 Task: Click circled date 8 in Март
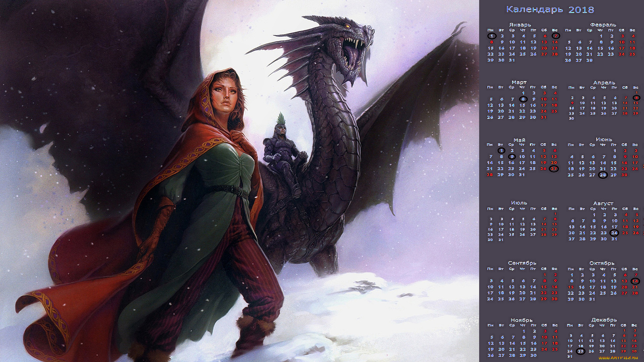(x=523, y=99)
